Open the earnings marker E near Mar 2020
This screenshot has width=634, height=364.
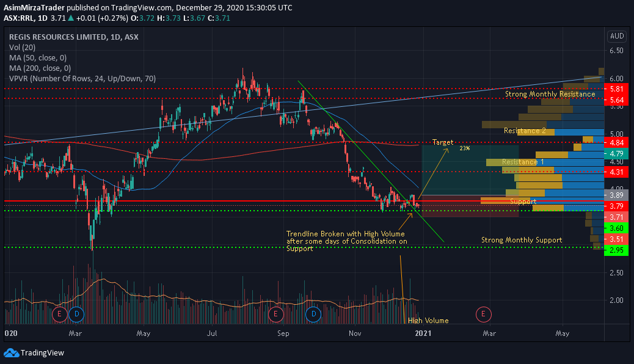point(59,314)
